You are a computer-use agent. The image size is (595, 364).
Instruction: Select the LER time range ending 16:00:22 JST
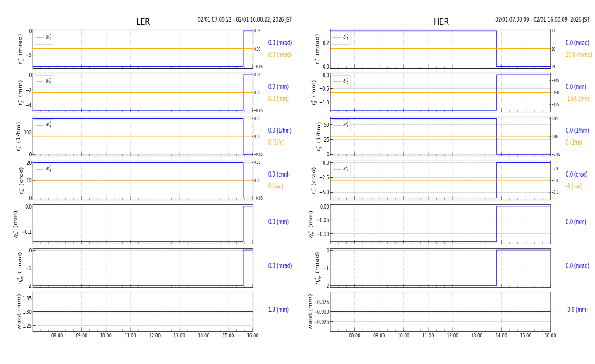245,20
